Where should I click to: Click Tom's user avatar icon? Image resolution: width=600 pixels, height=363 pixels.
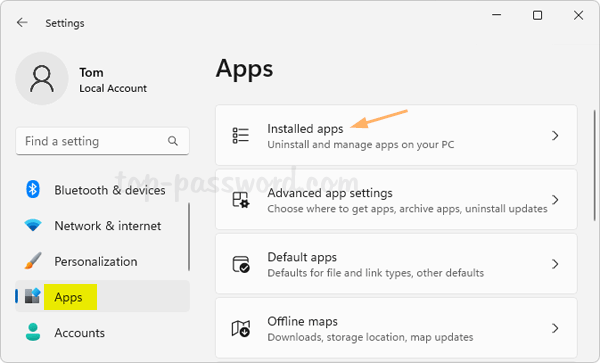42,78
